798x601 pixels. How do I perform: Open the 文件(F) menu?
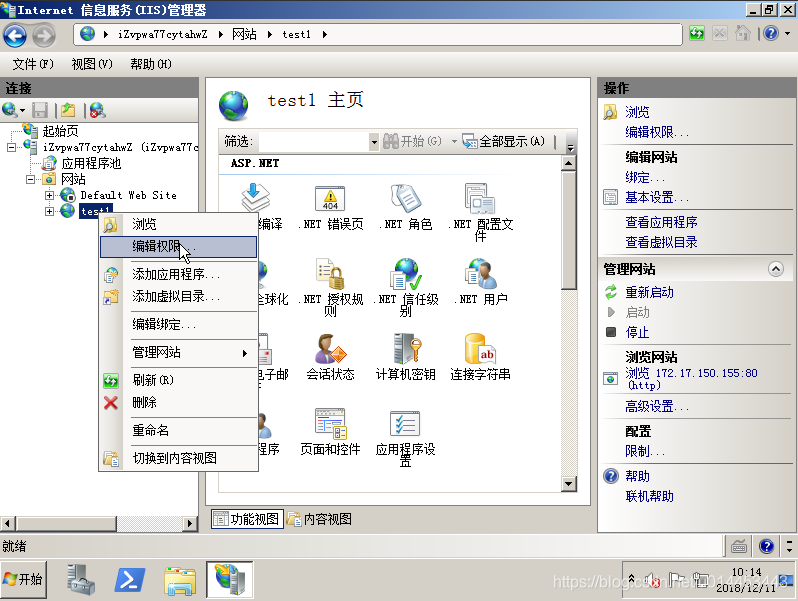click(x=33, y=64)
